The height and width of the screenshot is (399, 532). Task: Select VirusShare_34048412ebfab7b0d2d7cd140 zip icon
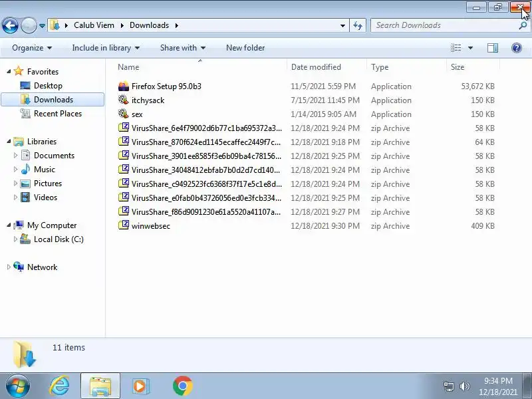[124, 170]
